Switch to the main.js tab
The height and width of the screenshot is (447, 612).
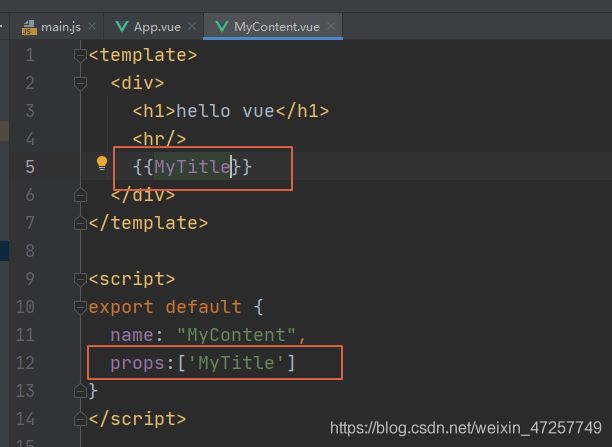pos(59,27)
